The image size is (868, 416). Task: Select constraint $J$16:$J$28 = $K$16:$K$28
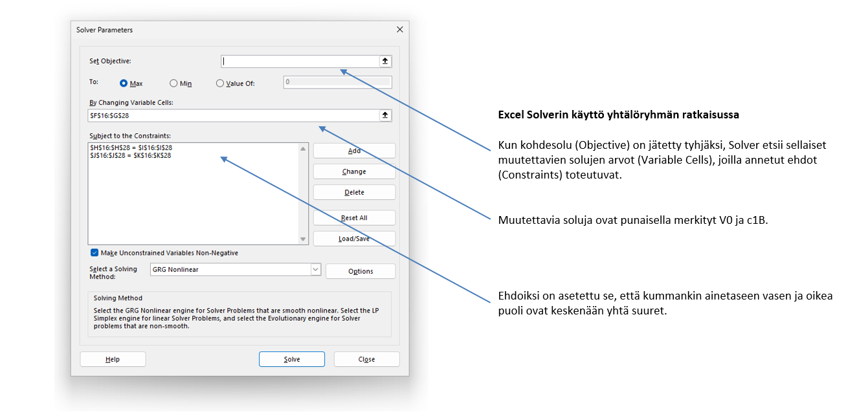click(131, 155)
